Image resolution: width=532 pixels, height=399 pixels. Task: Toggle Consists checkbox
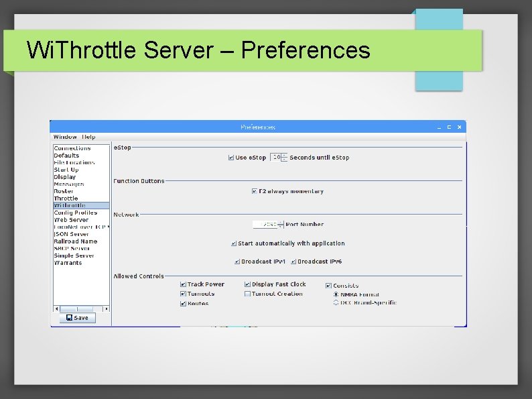tap(328, 286)
